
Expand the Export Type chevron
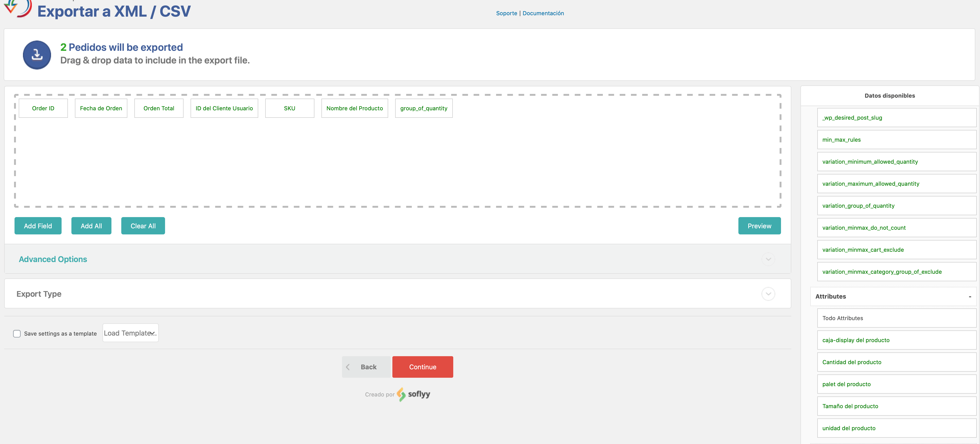coord(768,294)
